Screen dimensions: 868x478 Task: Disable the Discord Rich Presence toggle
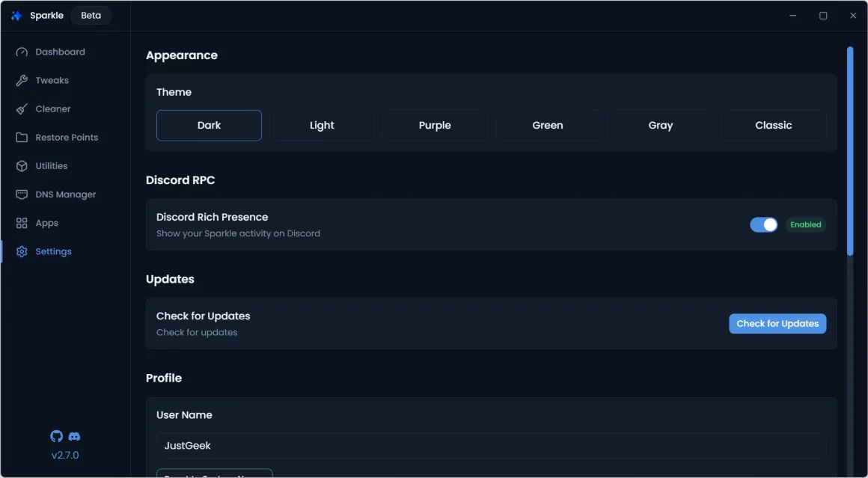click(763, 225)
